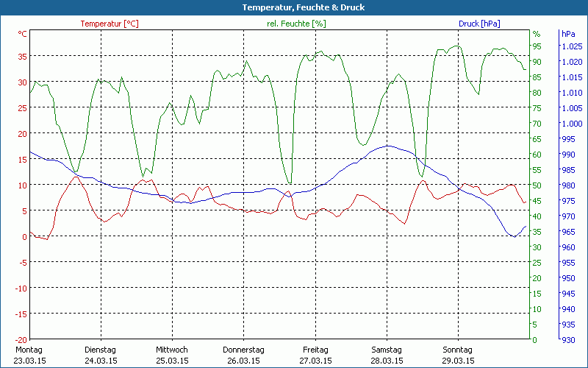Click the 'hPa' unit label on the pressure axis
Viewport: 588px width, 368px height.
[x=568, y=34]
